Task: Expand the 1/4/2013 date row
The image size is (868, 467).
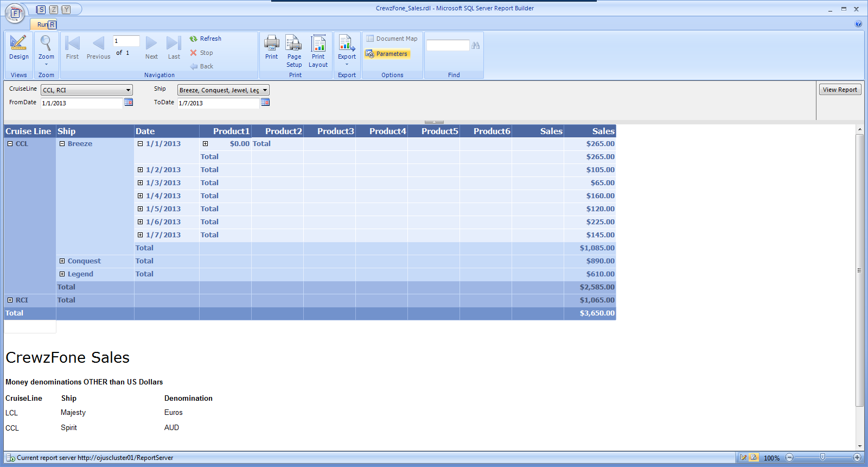Action: [x=140, y=196]
